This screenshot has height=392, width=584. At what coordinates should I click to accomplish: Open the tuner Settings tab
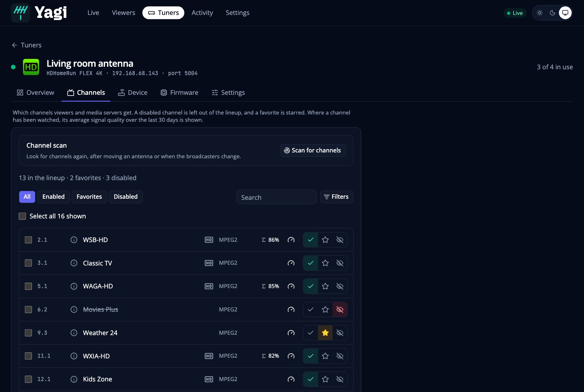point(228,93)
